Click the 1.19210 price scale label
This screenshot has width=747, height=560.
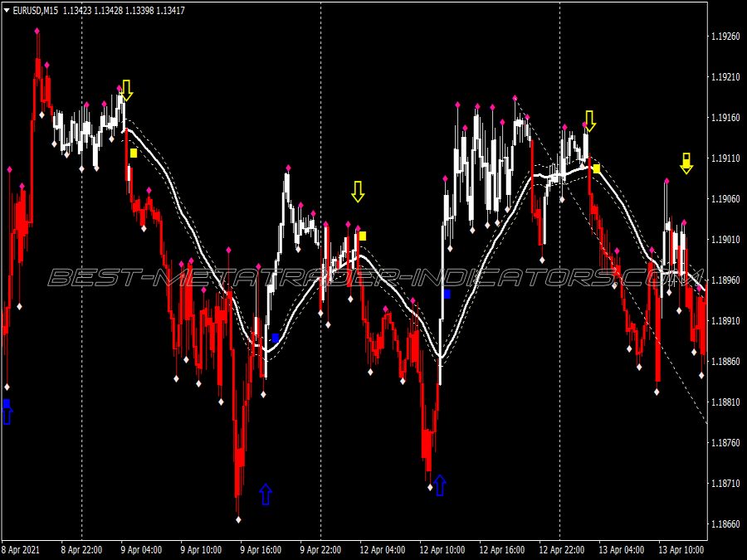(725, 76)
